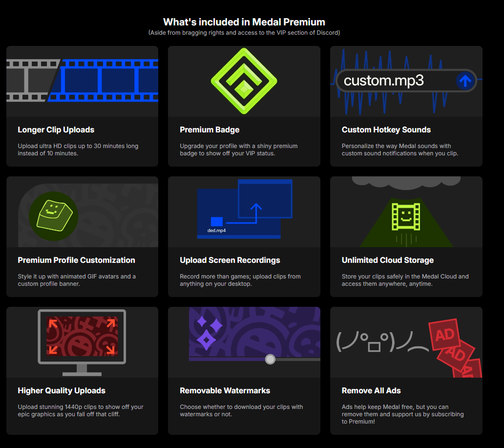Viewport: 504px width, 448px height.
Task: Click the top-right expand arrow on the monitor
Action: (110, 323)
